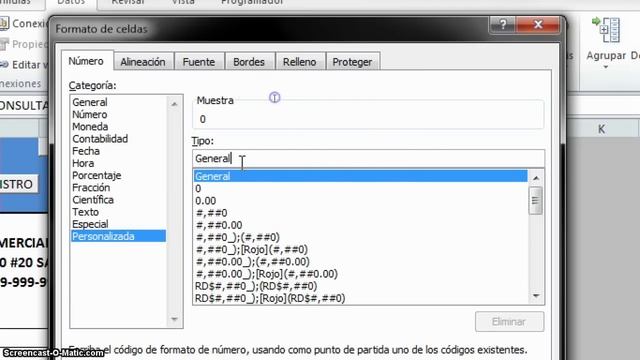Select the Contabilidad category
640x360 pixels.
point(100,139)
